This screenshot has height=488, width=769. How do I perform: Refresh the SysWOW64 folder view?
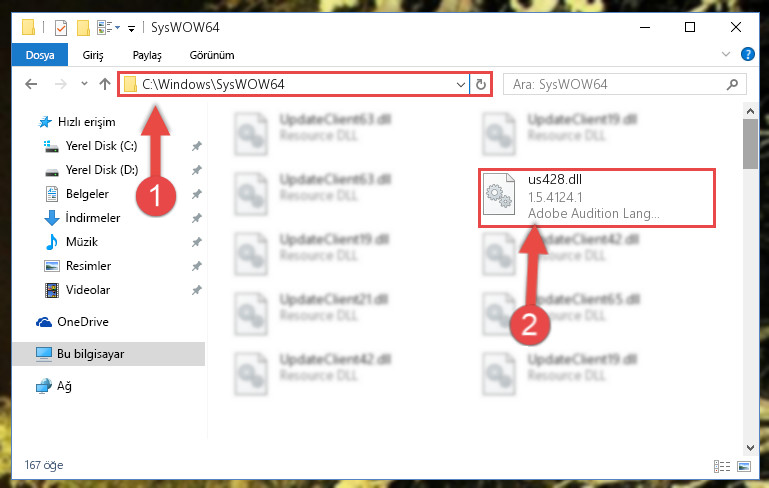[x=481, y=84]
